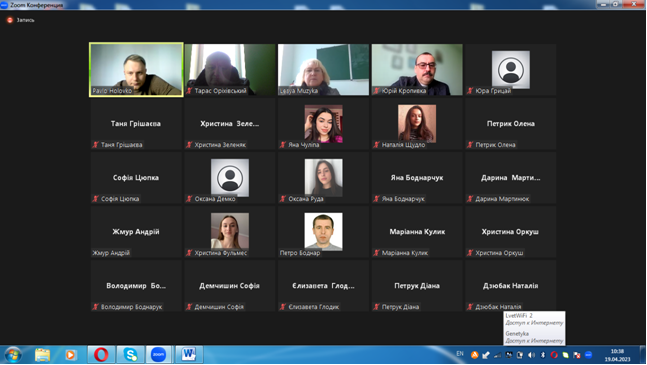Select the LvetWiFi 2 network entry
Screen dimensions: 647x365
tap(534, 319)
